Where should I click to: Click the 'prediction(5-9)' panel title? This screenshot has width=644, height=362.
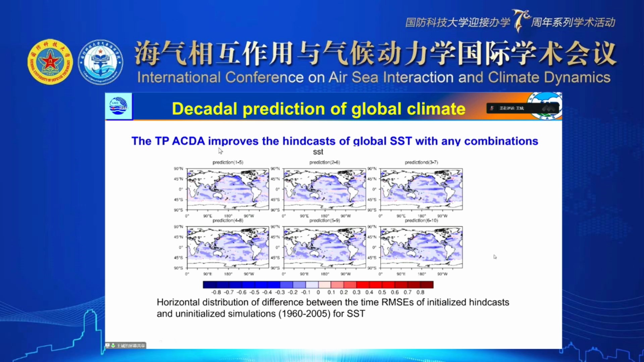325,221
